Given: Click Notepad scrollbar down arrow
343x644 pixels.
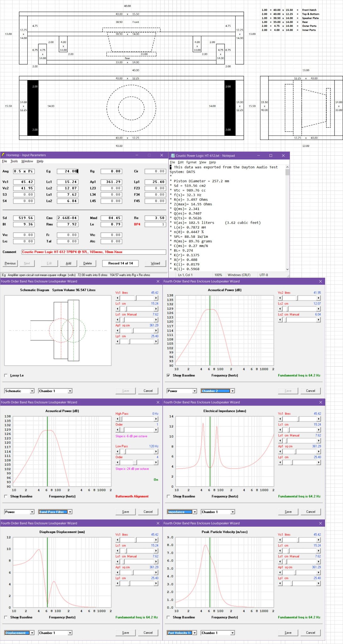Looking at the screenshot, I should coord(287,269).
